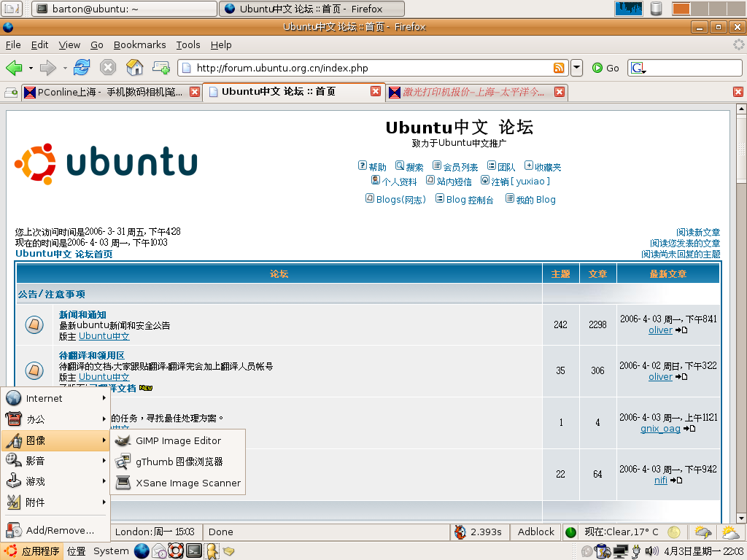Open the 新闻和通知 forum
The height and width of the screenshot is (560, 747).
point(82,314)
